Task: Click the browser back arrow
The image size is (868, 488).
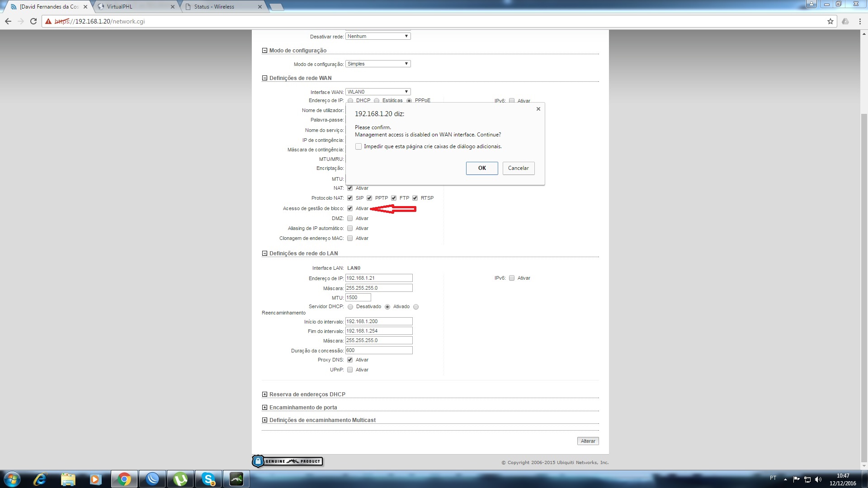Action: point(8,21)
